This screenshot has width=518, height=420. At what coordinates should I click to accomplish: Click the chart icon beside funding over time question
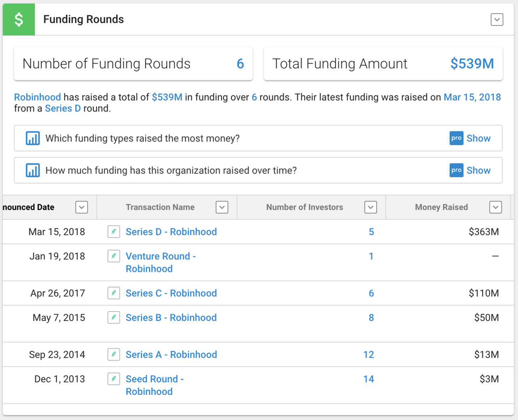33,170
